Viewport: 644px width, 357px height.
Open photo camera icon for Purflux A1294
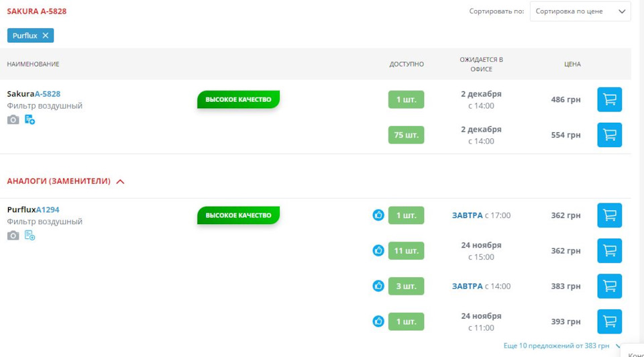coord(13,236)
